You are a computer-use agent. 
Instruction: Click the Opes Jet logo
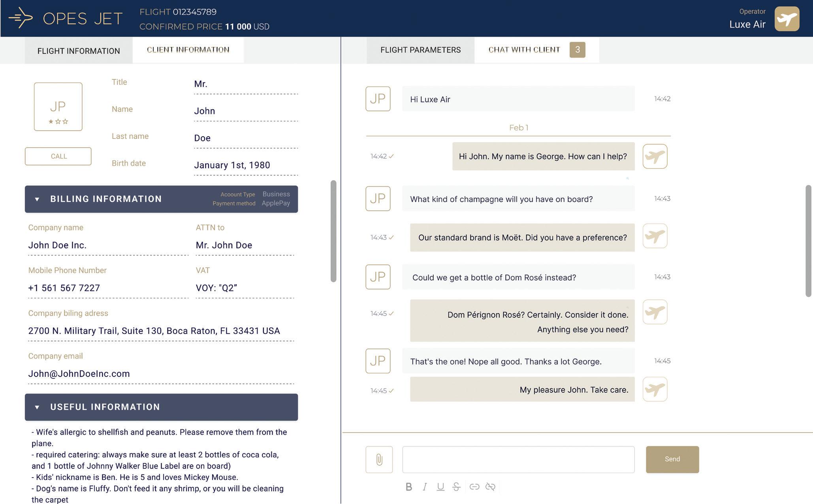click(66, 18)
